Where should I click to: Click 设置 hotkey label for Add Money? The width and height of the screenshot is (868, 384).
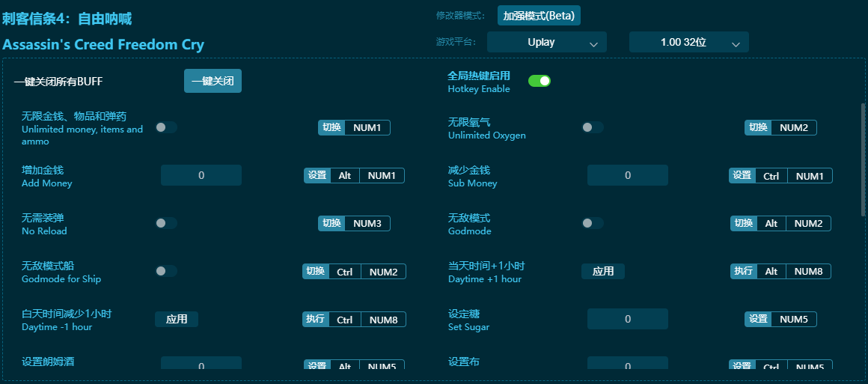coord(317,176)
